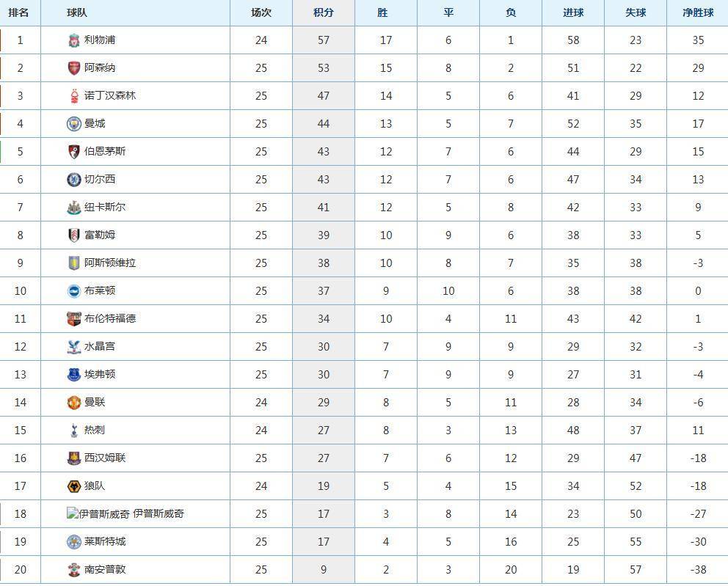Sort table by 积分 column header
Screen dimensions: 728x586
(x=324, y=12)
